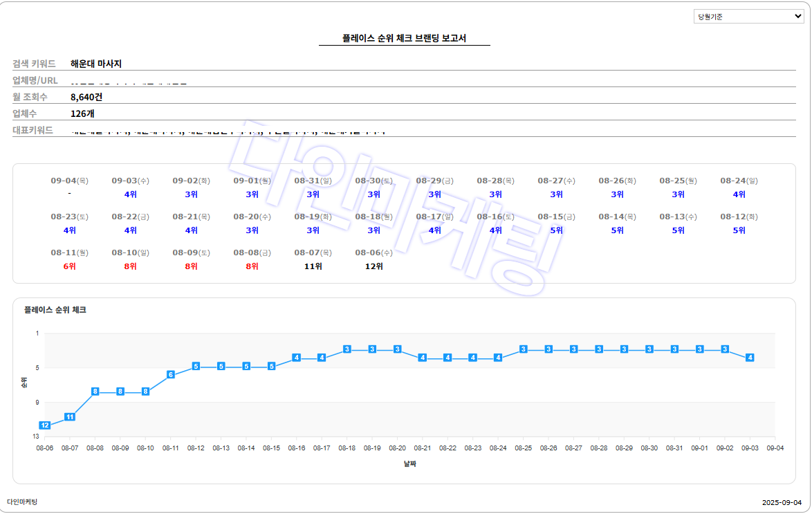812x514 pixels.
Task: Click the 09-03(수) date in the rank table
Action: point(130,181)
